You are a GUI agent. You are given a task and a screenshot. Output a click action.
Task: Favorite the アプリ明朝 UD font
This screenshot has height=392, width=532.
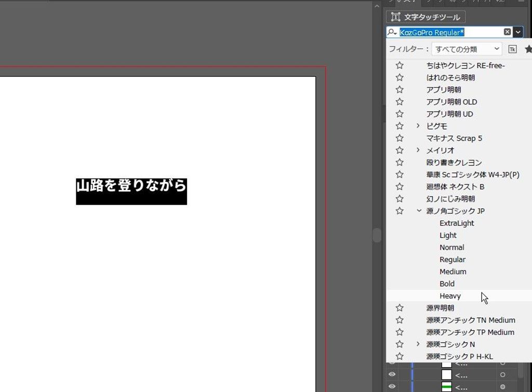click(x=400, y=114)
